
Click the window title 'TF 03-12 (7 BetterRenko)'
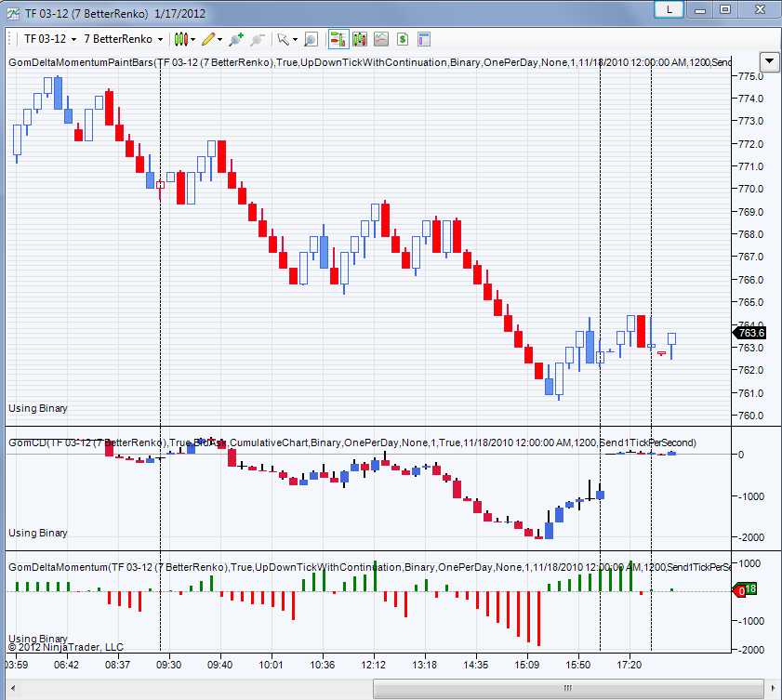[86, 13]
